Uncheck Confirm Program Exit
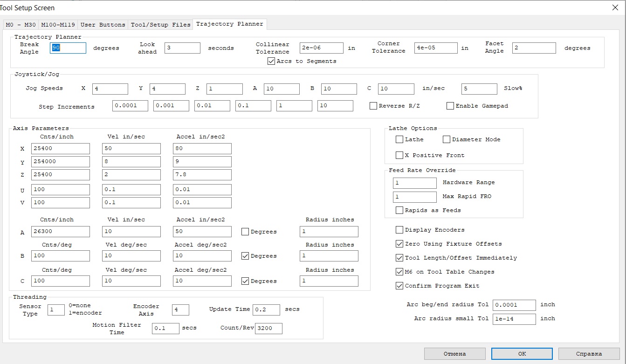Image resolution: width=626 pixels, height=364 pixels. coord(399,286)
